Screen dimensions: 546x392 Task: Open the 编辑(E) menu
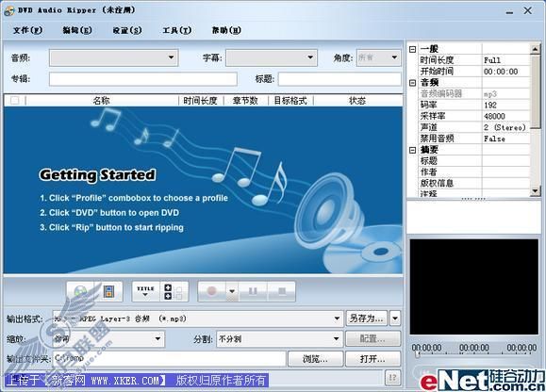[77, 30]
